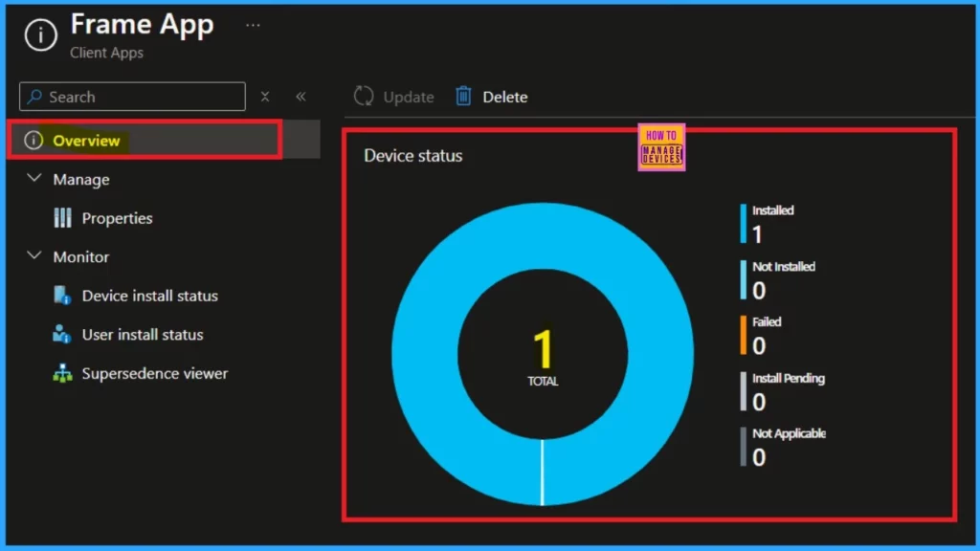Click the Update button label
The width and height of the screenshot is (980, 551).
(x=408, y=98)
